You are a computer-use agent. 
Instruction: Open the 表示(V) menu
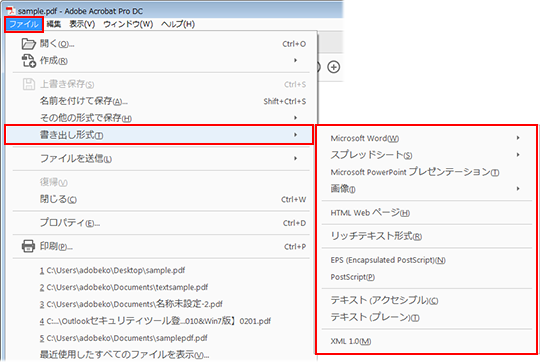(82, 24)
